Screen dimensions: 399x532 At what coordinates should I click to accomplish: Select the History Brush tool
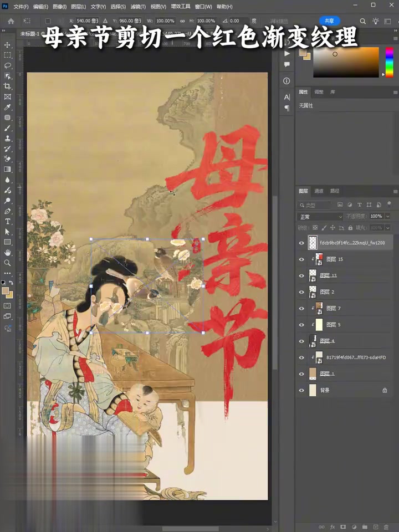click(7, 149)
